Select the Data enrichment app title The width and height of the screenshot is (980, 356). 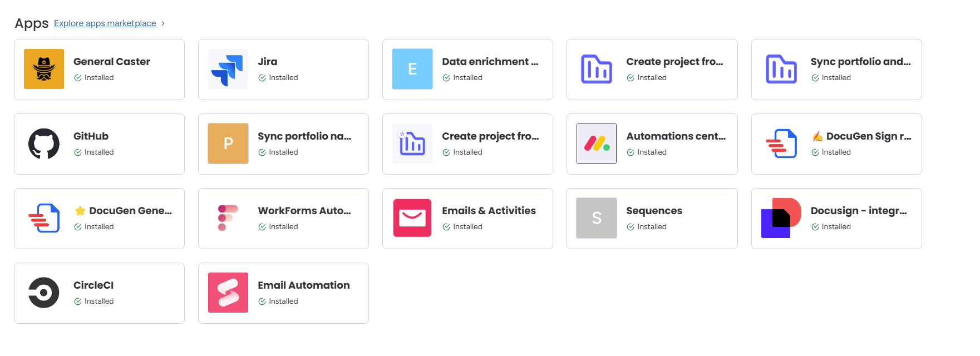coord(490,62)
